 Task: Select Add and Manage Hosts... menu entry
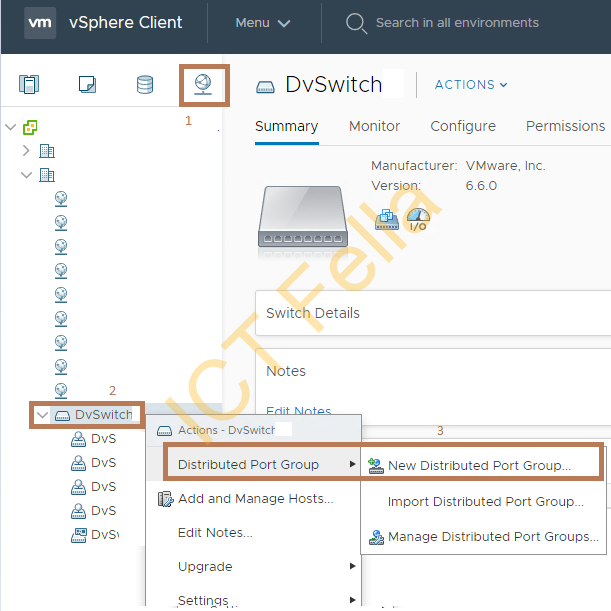[255, 499]
